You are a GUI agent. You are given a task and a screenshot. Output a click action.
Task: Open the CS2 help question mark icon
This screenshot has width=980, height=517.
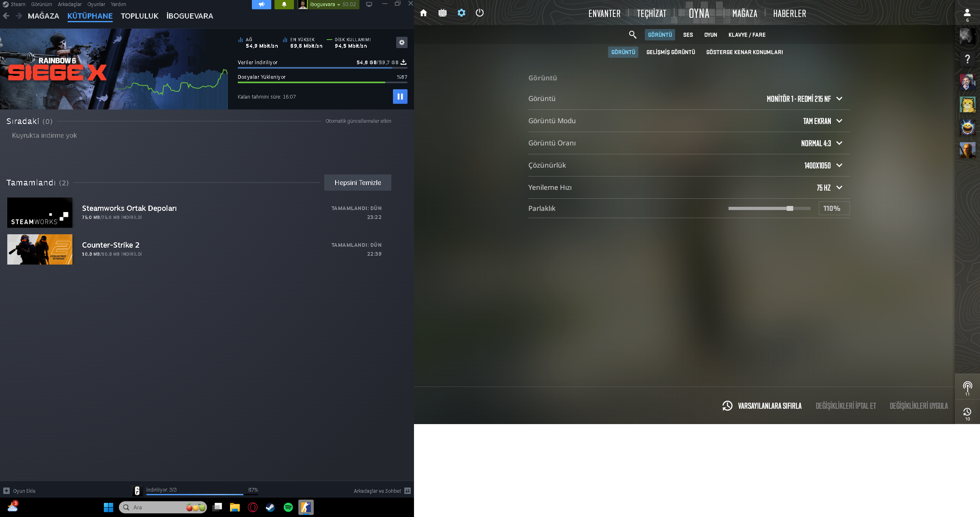tap(967, 59)
